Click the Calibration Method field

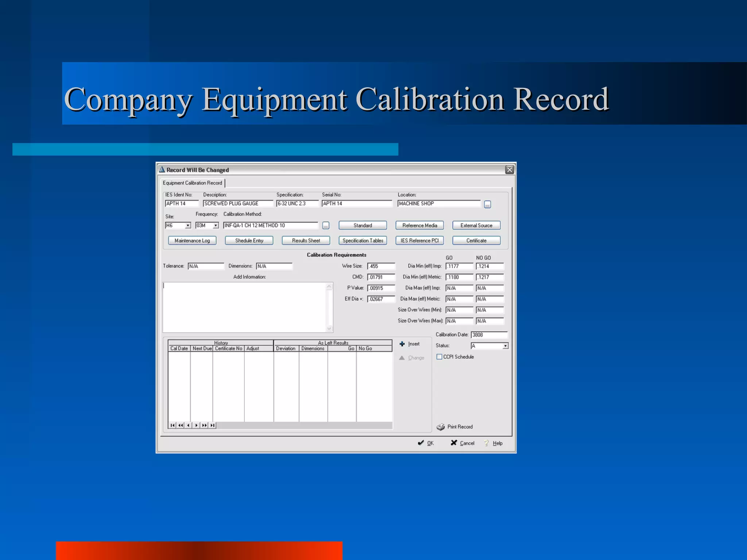tap(271, 225)
